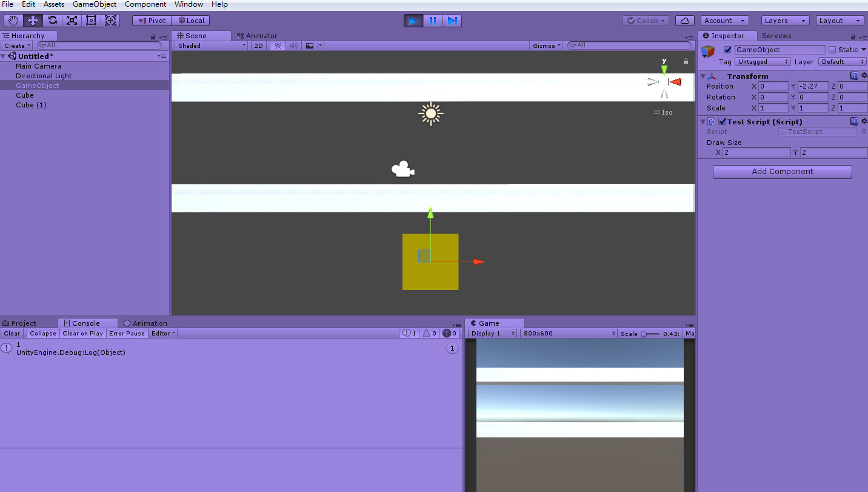868x492 pixels.
Task: Select the Scale tool
Action: (x=72, y=20)
